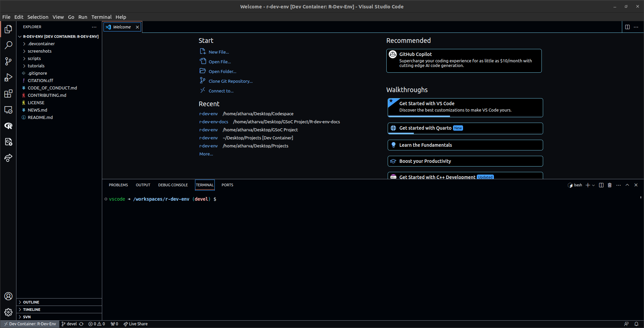The image size is (644, 328).
Task: Expand the scripts folder
Action: pos(59,59)
